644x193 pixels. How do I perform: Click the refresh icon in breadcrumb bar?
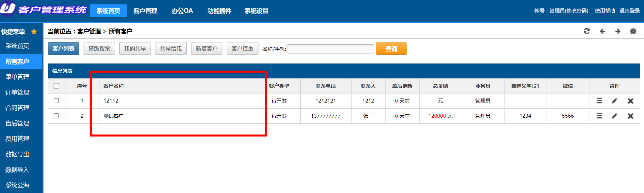[587, 31]
